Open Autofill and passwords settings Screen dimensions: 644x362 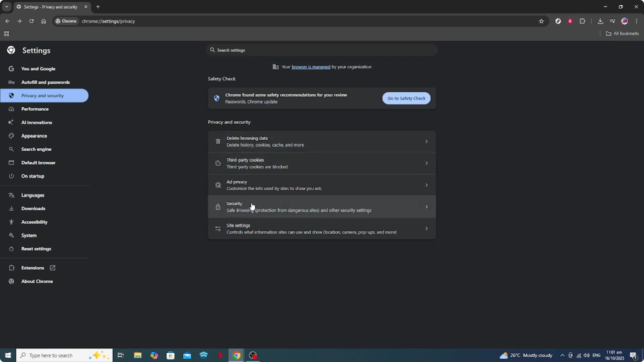pyautogui.click(x=45, y=82)
